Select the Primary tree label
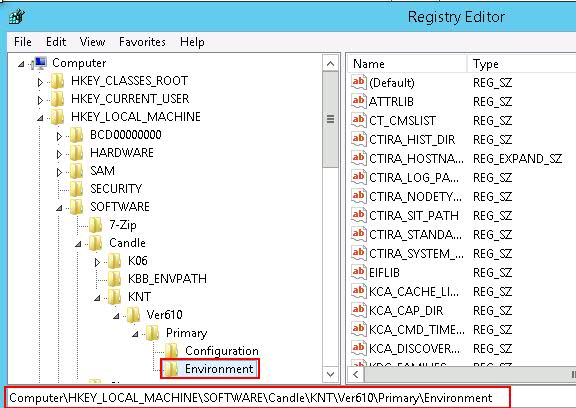The image size is (576, 408). coord(186,333)
